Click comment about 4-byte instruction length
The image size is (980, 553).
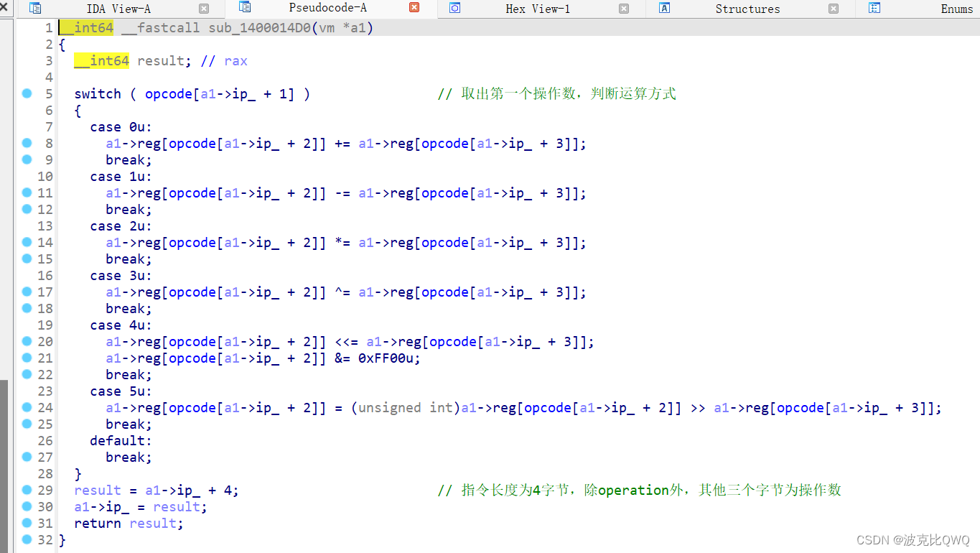click(x=639, y=491)
